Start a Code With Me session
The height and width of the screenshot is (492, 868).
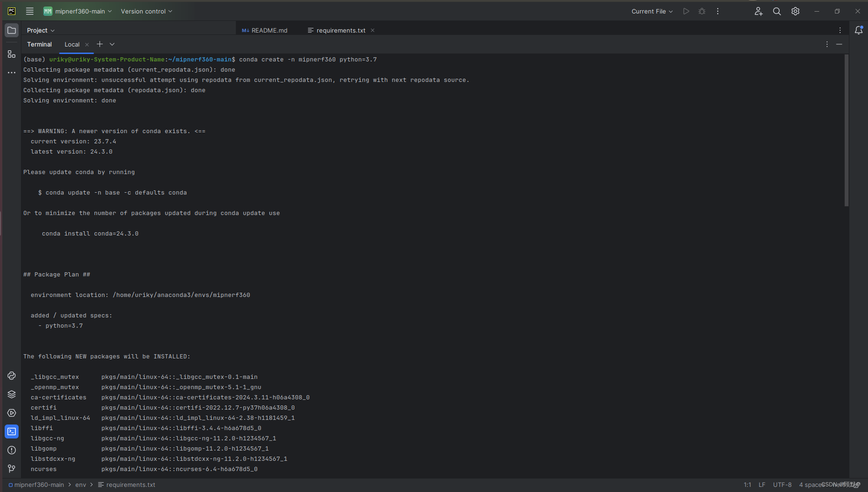(758, 11)
